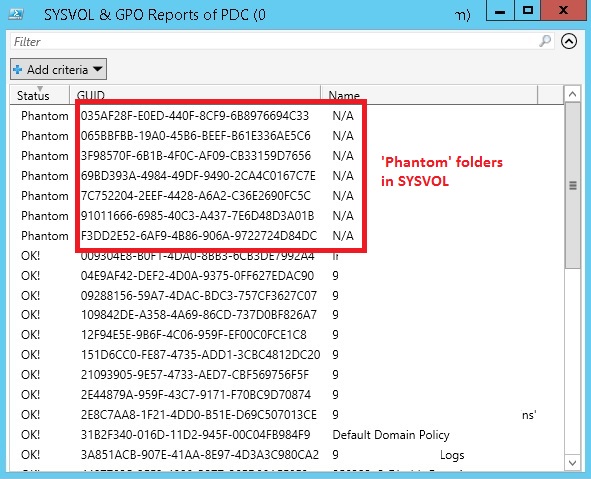591x479 pixels.
Task: Sort by the GUID column header
Action: [x=195, y=95]
